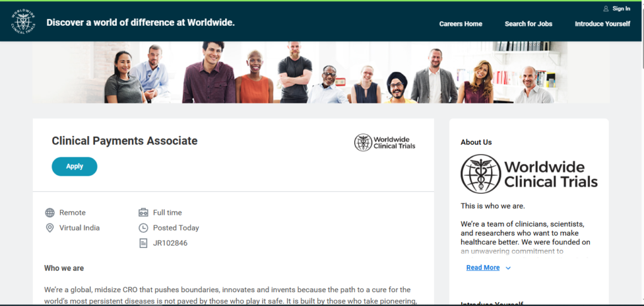Click the briefcase icon beside Full time

click(x=143, y=213)
